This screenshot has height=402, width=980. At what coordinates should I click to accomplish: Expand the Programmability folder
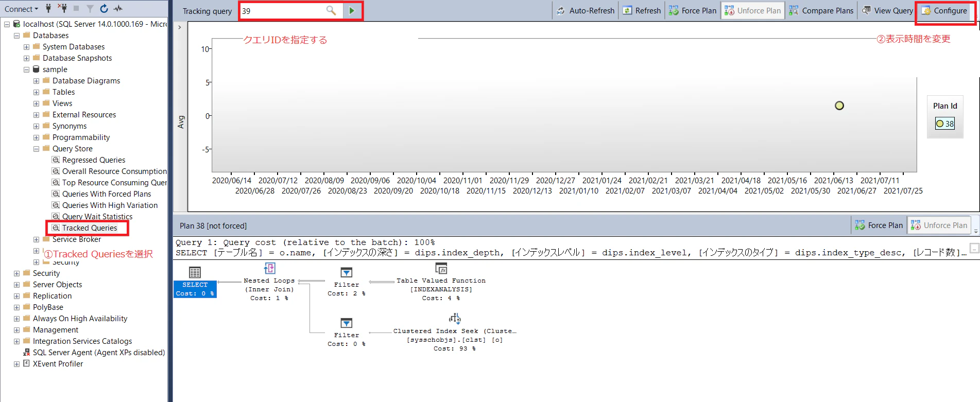pyautogui.click(x=36, y=137)
